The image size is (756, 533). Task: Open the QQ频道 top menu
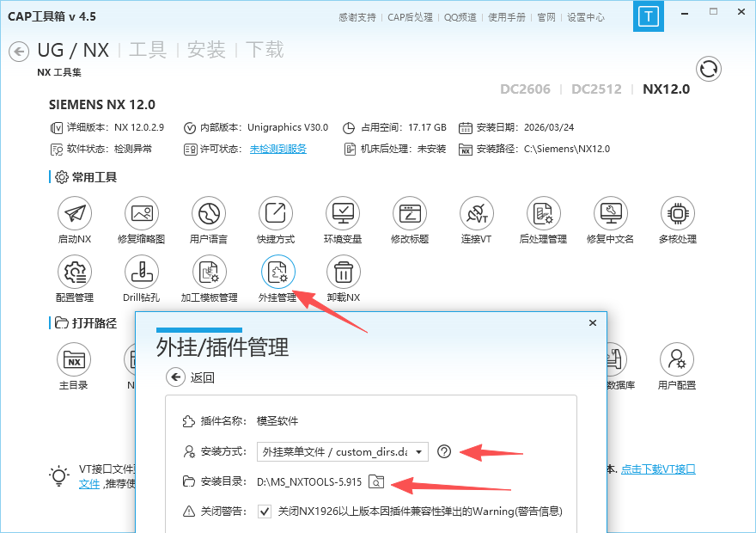pyautogui.click(x=460, y=17)
